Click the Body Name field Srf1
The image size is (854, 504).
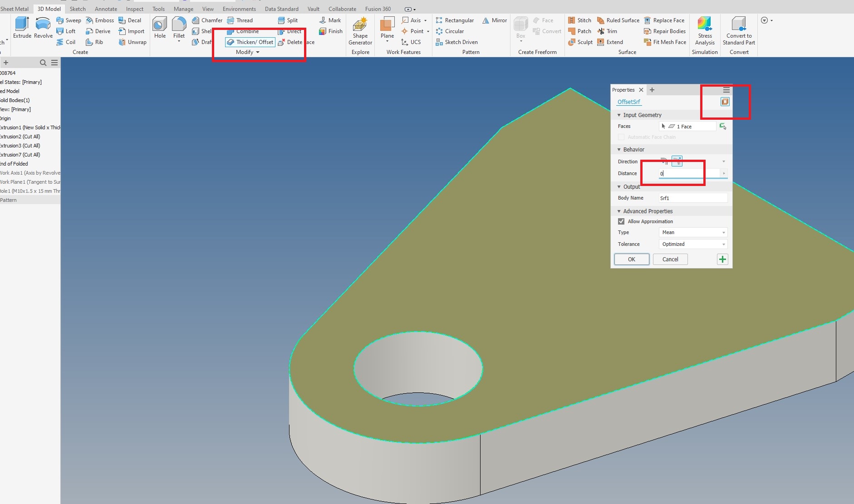tap(693, 198)
